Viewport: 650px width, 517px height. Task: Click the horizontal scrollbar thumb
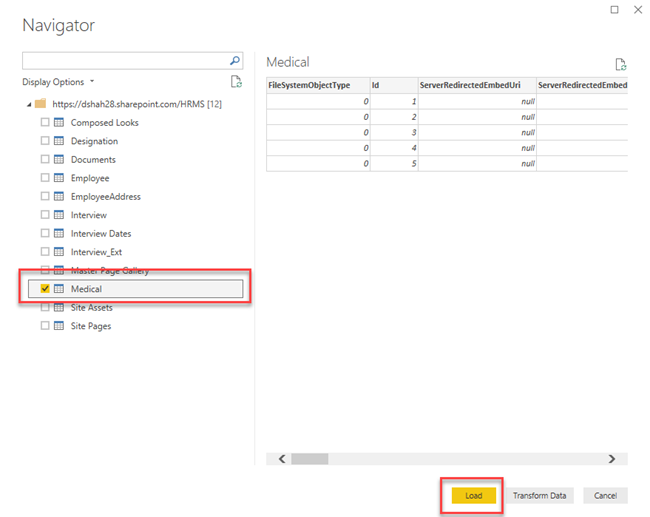pos(310,459)
